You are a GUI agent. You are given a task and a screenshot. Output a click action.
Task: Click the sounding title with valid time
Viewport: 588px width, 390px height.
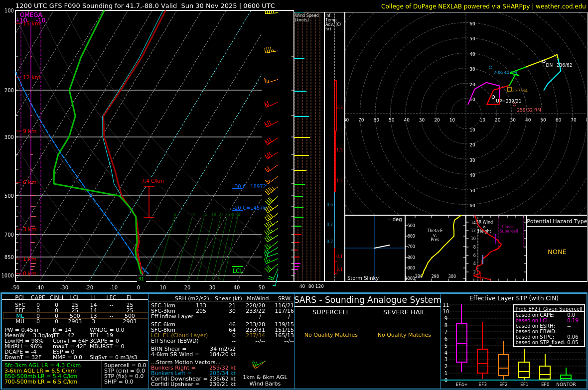coord(145,5)
